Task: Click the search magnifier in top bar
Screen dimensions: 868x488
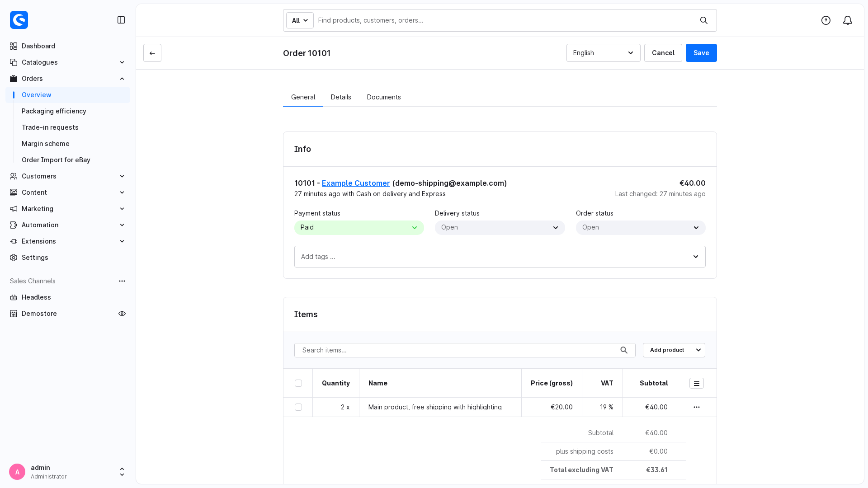Action: coord(704,20)
